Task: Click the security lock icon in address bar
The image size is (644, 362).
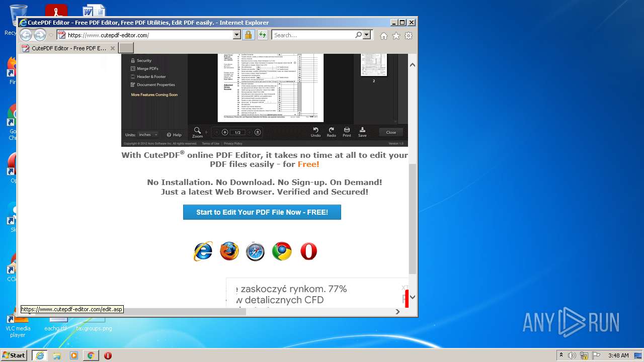Action: tap(248, 35)
